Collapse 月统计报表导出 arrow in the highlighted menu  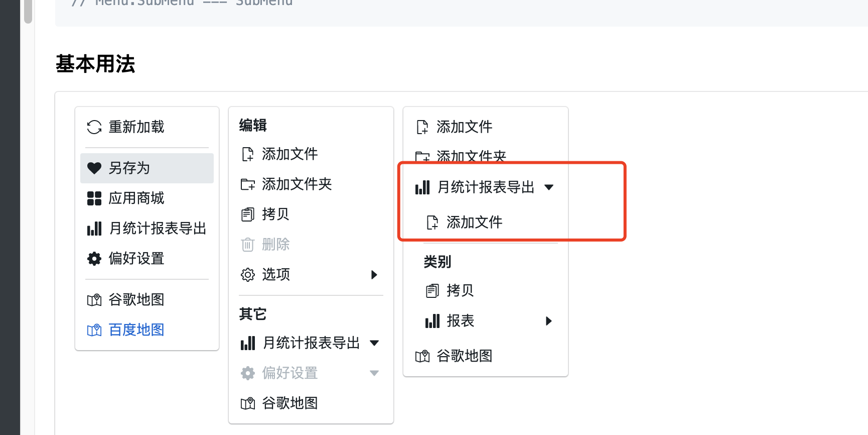point(549,187)
